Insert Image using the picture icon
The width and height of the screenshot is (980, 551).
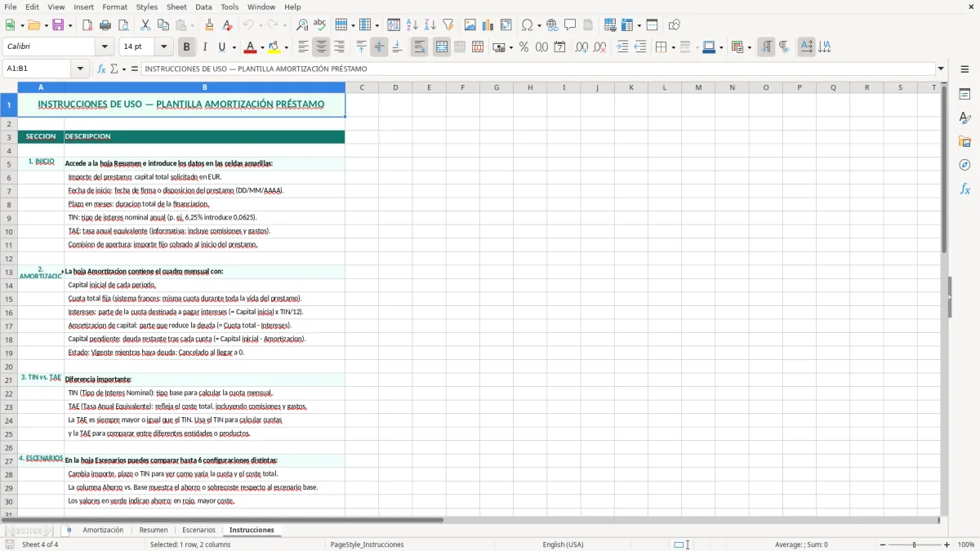click(470, 25)
